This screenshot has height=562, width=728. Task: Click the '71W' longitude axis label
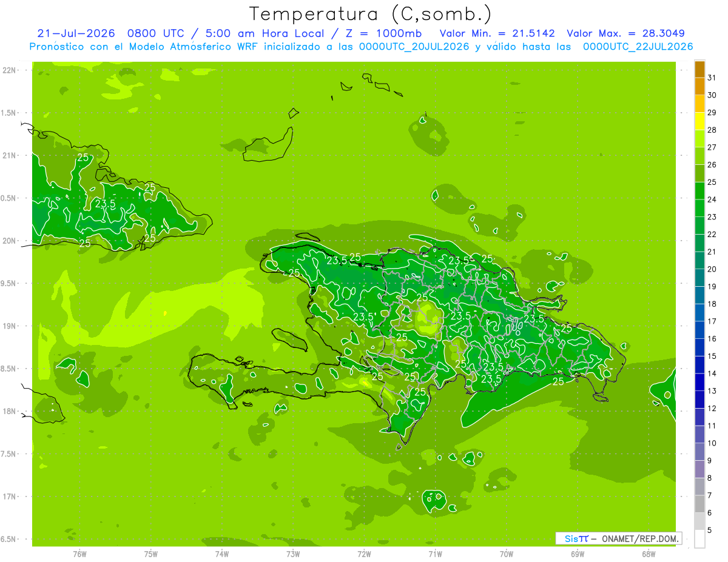[435, 554]
